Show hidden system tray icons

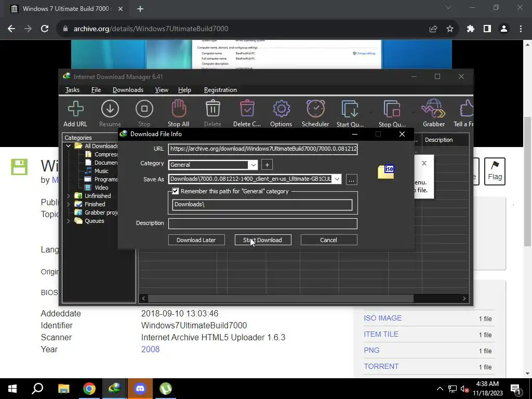(x=440, y=389)
